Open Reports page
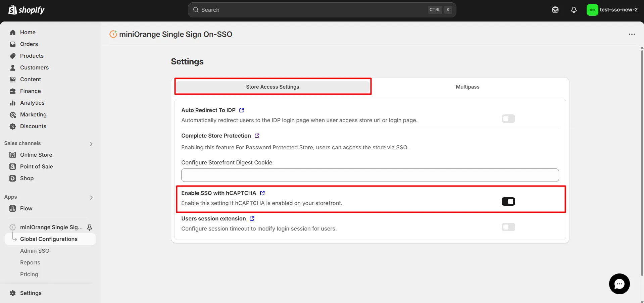Viewport: 644px width, 303px height. click(30, 262)
